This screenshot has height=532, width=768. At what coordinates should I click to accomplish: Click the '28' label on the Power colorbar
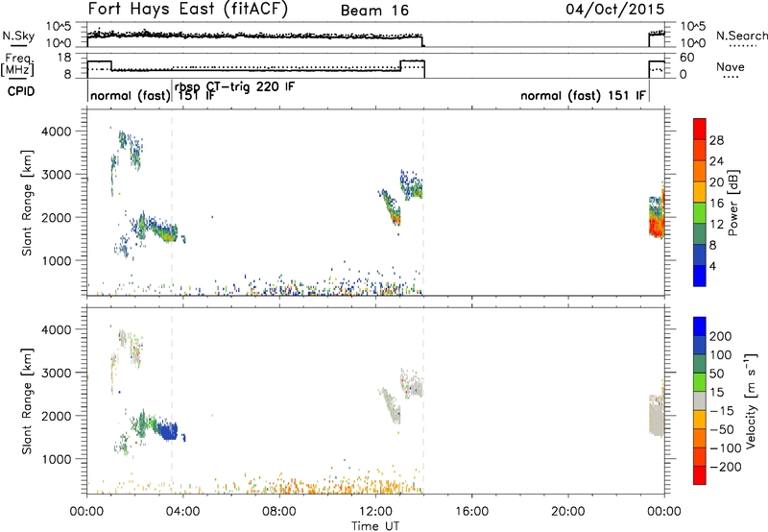pos(716,140)
